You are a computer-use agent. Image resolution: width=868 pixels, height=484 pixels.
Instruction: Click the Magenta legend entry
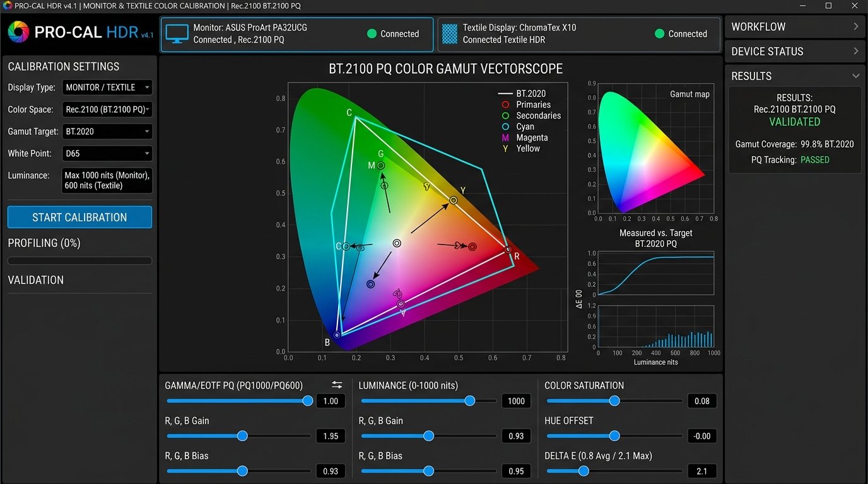point(524,137)
